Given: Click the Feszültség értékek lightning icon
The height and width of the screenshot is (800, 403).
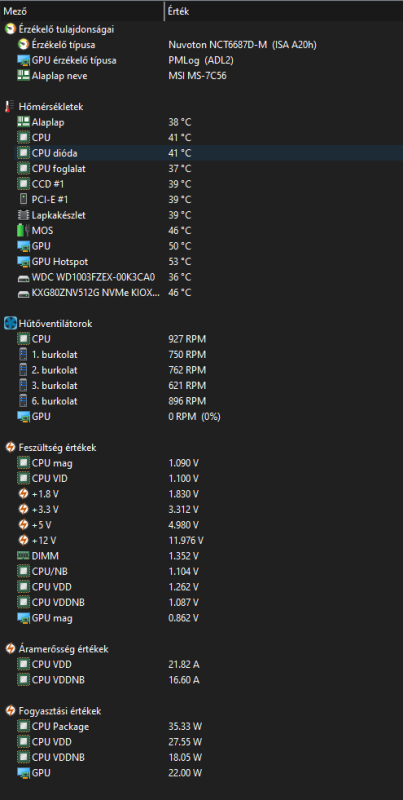Looking at the screenshot, I should tap(10, 447).
